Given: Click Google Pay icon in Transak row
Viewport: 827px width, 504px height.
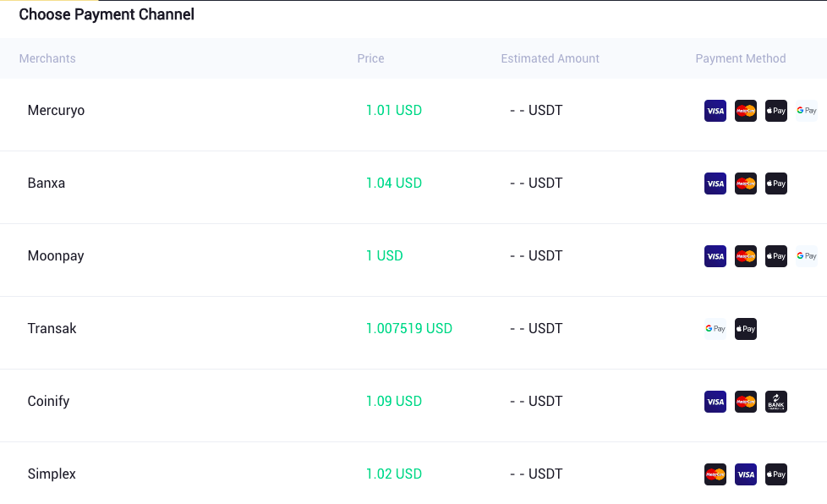Looking at the screenshot, I should [x=715, y=329].
